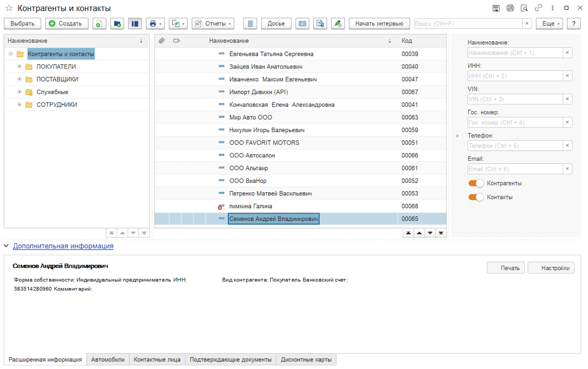Screen dimensions: 588x369
Task: Select the ООО FAVORIT MOTORS row
Action: coord(264,143)
